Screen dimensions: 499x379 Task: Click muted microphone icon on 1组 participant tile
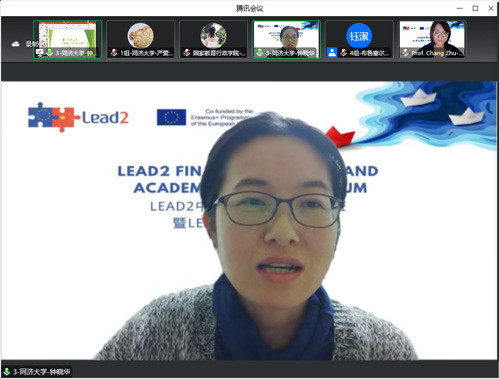(x=114, y=53)
